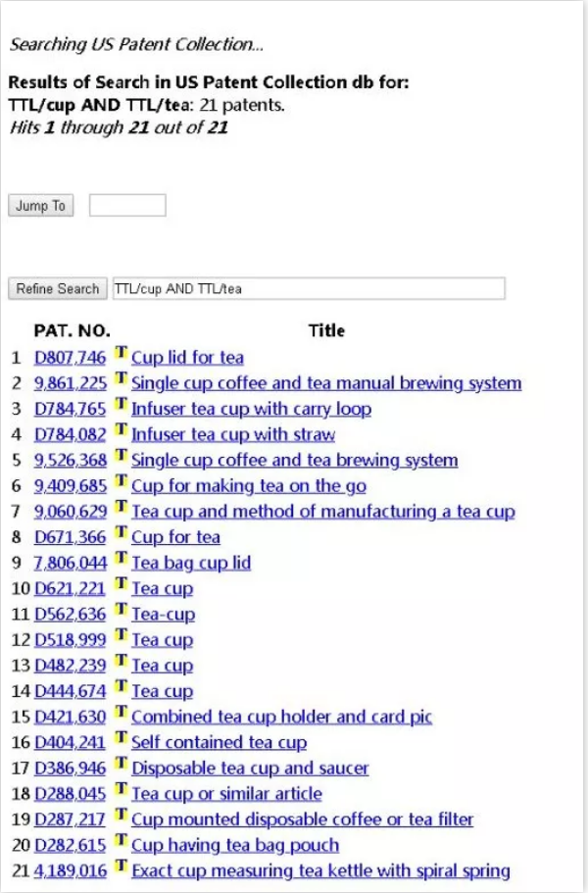Click the T icon next to patent D421,630
Image resolution: width=588 pixels, height=893 pixels.
pos(122,715)
